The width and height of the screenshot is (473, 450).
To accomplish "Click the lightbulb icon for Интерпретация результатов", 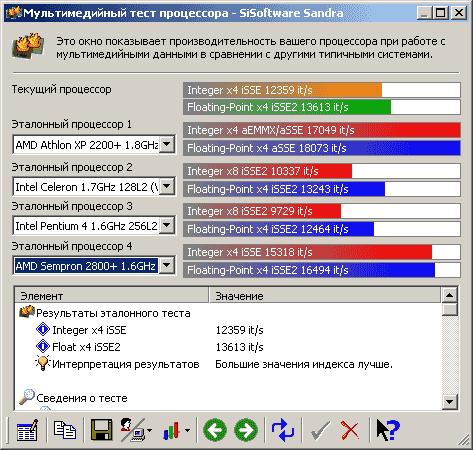I will [43, 363].
